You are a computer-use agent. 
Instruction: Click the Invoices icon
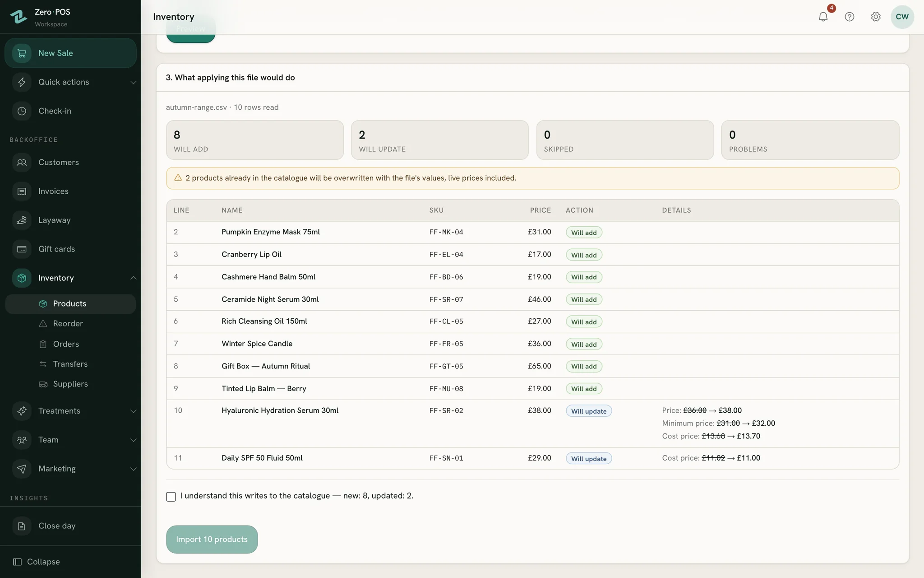click(22, 191)
